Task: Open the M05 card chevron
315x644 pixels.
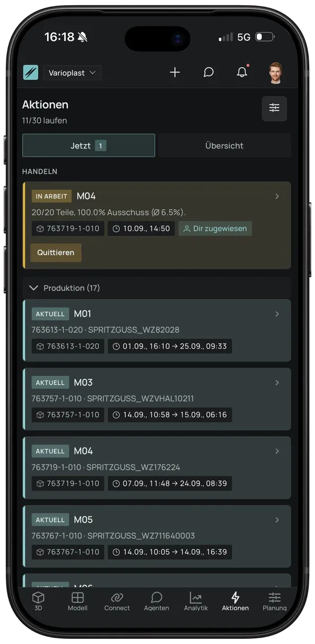Action: click(277, 520)
